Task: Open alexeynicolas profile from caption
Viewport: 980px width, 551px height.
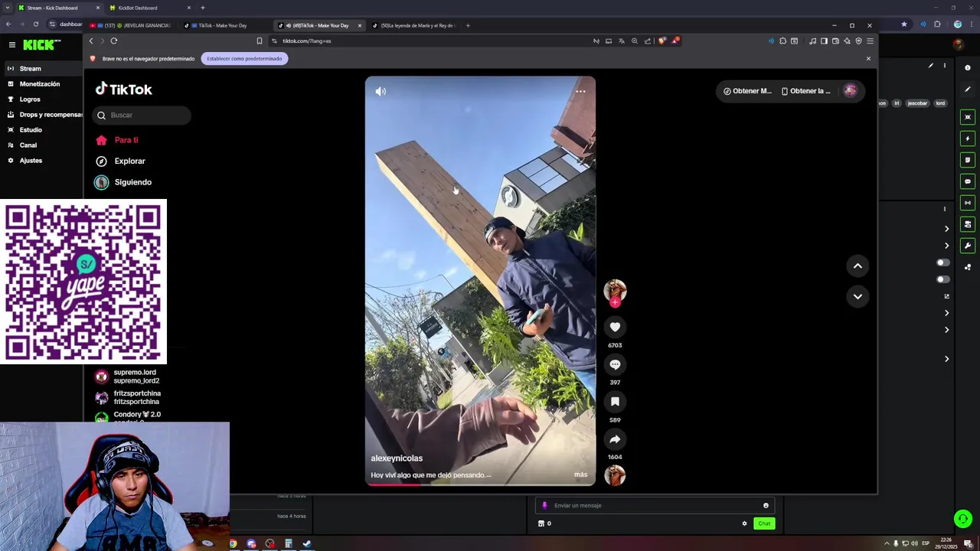Action: coord(397,458)
